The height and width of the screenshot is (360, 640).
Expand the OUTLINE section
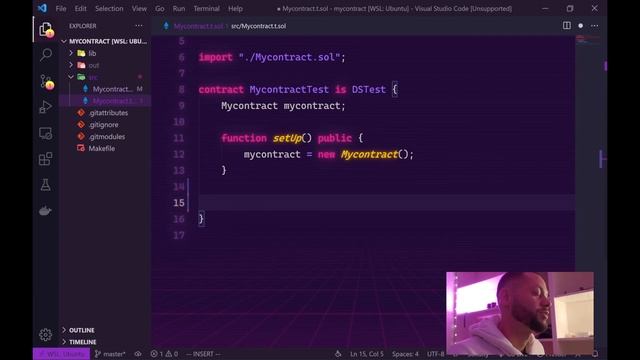pos(105,330)
